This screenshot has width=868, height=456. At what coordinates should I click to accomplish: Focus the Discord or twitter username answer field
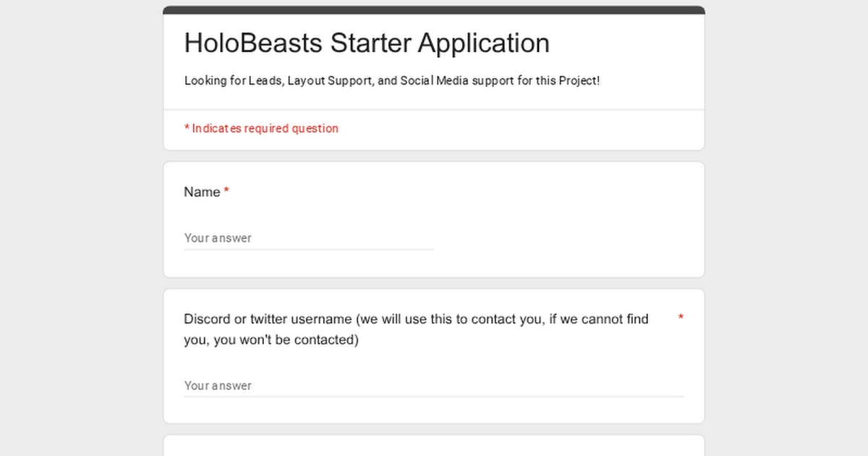[x=433, y=386]
